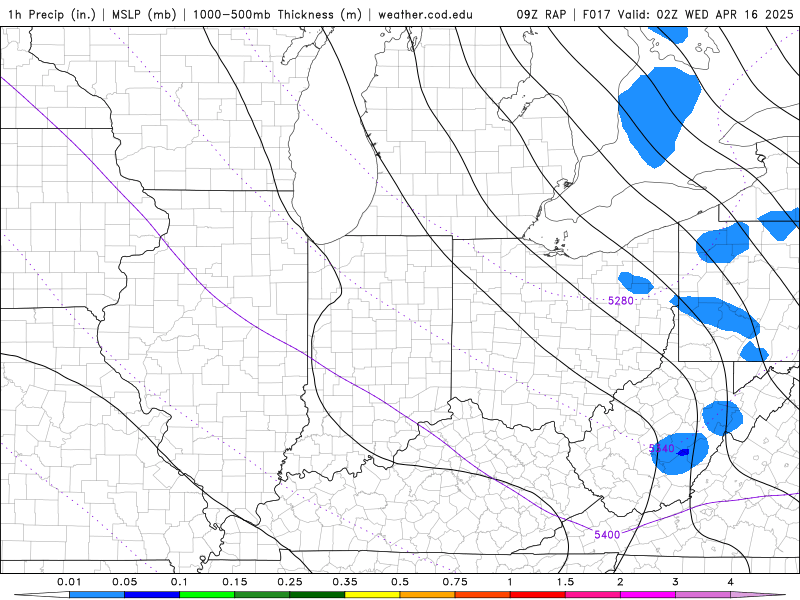This screenshot has width=800, height=600.
Task: Click the 0.75 legend value
Action: [455, 582]
